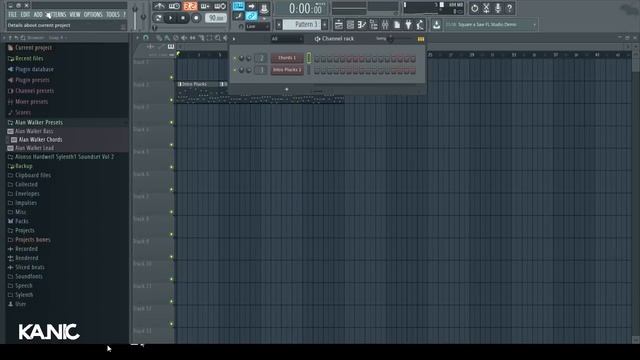The image size is (640, 360).
Task: Open the PATTERNS menu
Action: point(56,15)
